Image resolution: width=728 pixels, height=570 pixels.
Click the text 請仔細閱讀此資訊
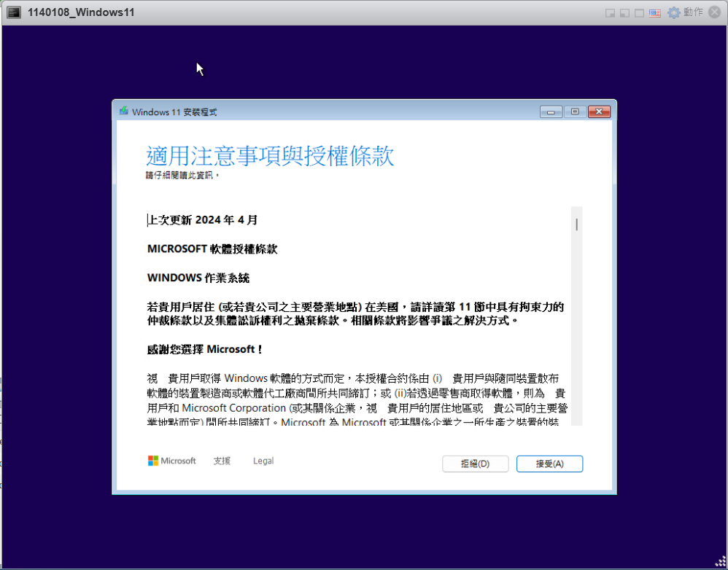coord(182,176)
